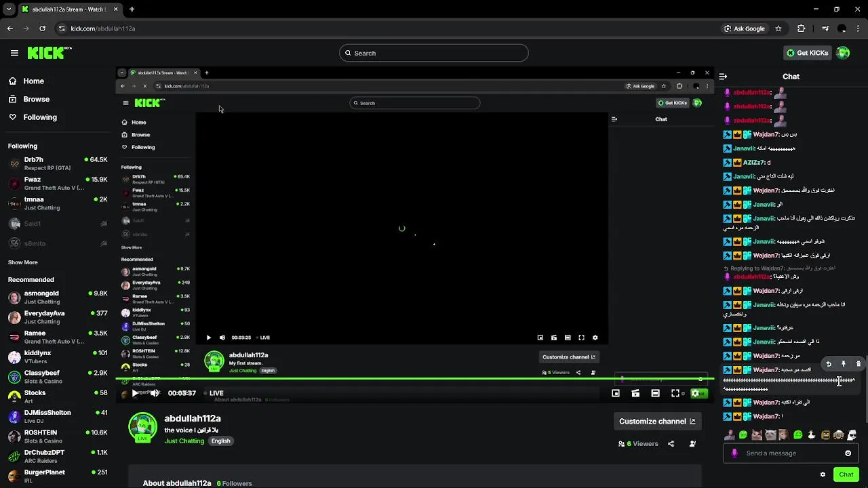
Task: Click outer player icon between mini player and theater
Action: pos(635,393)
